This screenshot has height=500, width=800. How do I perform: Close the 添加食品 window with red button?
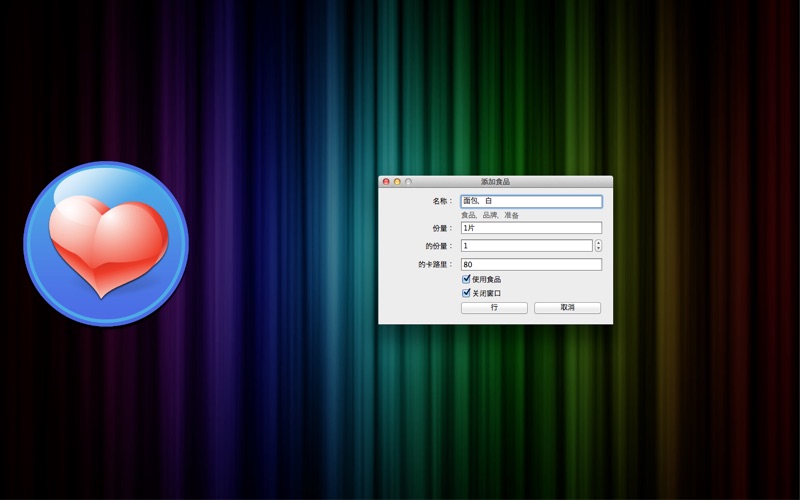[386, 182]
